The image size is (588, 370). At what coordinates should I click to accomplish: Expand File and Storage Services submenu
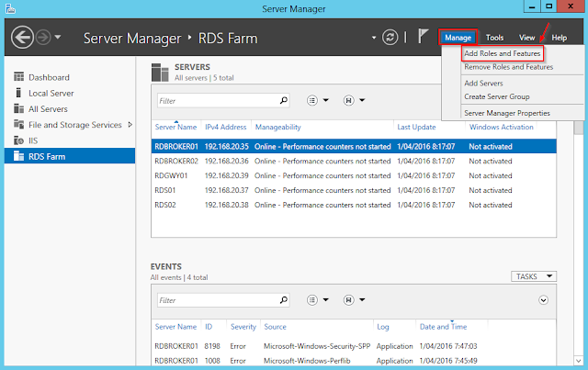(130, 125)
